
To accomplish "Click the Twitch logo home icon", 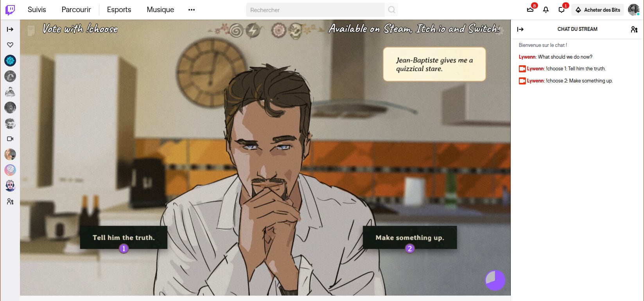I will pos(10,10).
